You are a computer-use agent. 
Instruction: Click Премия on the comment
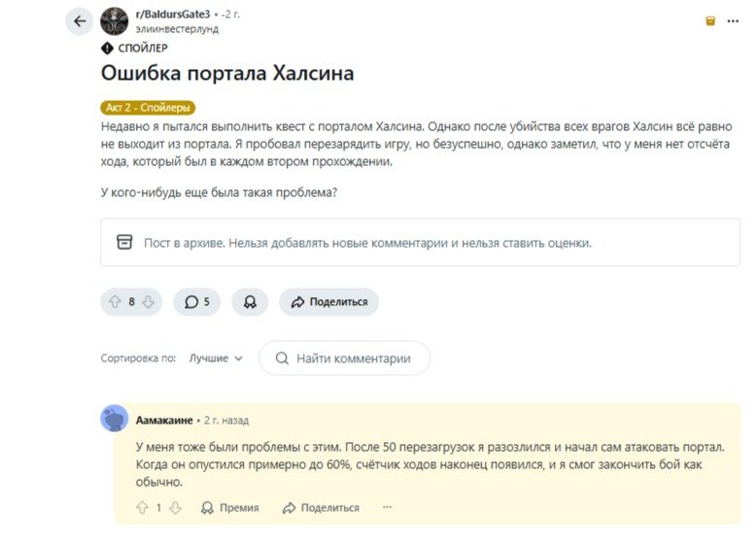click(229, 507)
